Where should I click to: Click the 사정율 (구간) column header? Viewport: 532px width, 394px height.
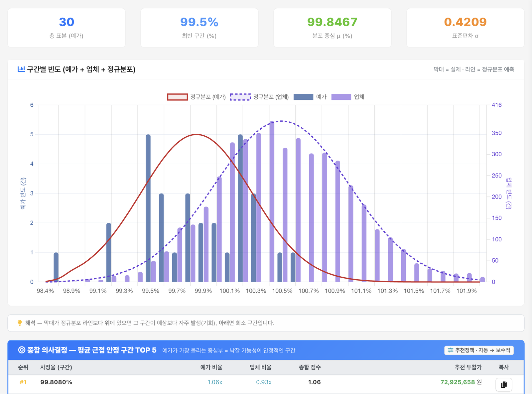[56, 367]
